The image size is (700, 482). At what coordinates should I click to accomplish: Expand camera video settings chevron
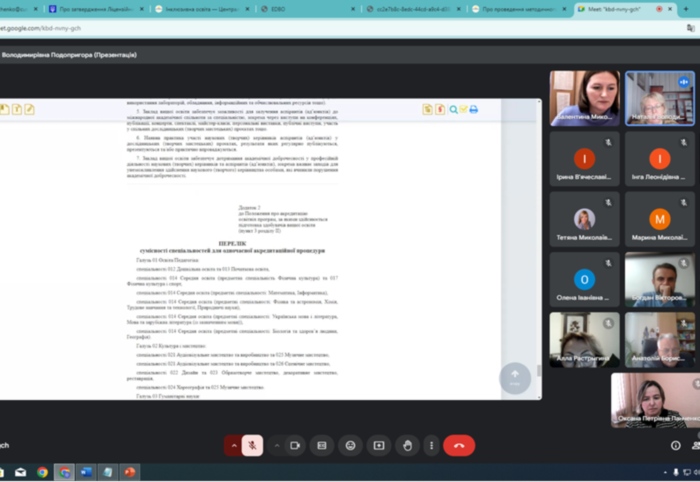(277, 445)
